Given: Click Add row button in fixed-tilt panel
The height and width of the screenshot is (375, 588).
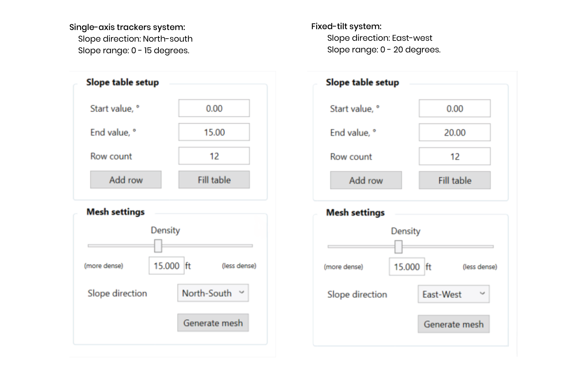Looking at the screenshot, I should pyautogui.click(x=366, y=180).
